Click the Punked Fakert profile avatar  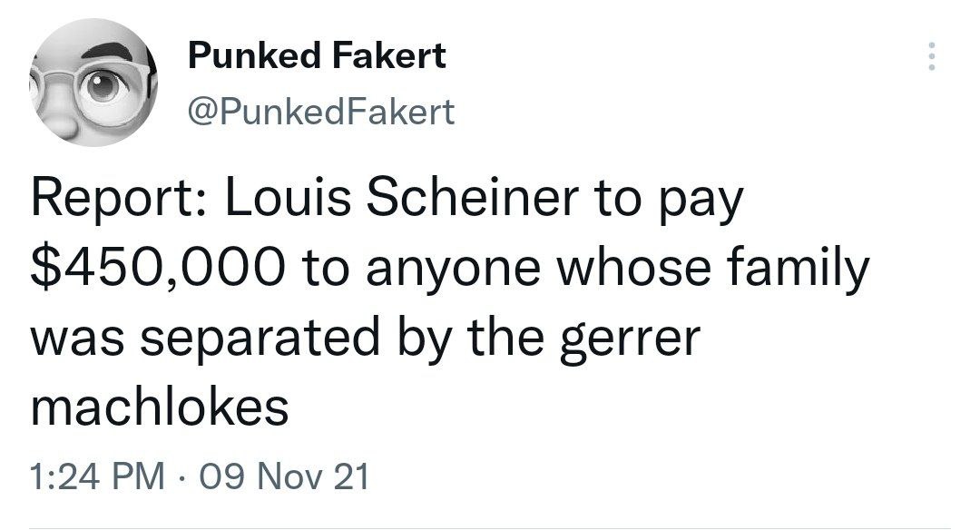91,83
